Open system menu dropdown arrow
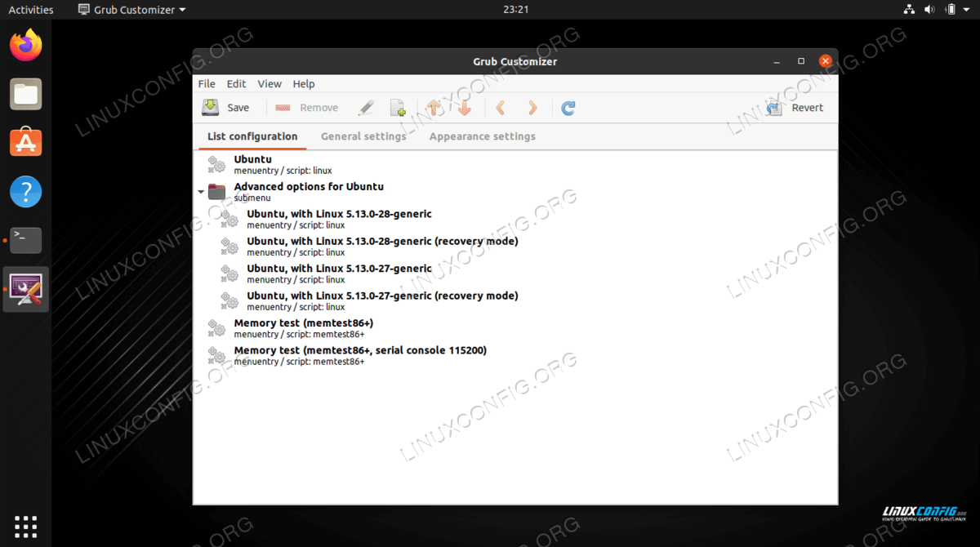Image resolution: width=980 pixels, height=547 pixels. [967, 10]
